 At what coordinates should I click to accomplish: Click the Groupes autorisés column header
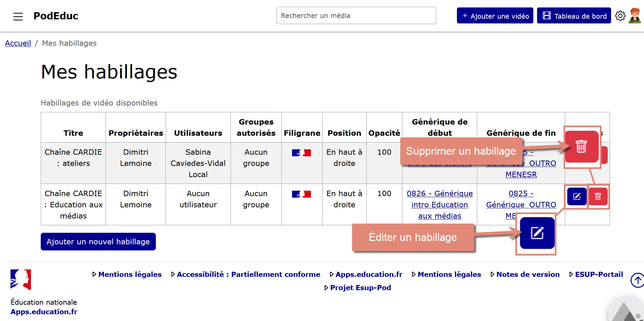point(256,127)
